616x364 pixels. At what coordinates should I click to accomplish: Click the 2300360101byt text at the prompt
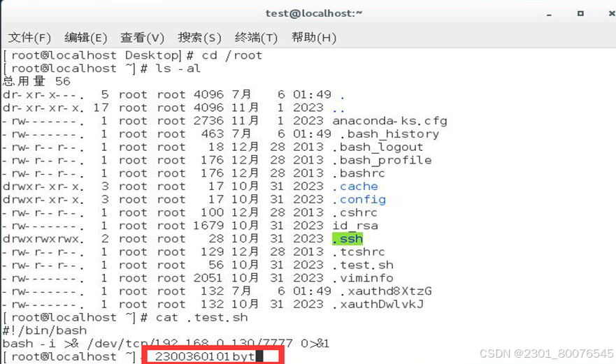[x=205, y=356]
